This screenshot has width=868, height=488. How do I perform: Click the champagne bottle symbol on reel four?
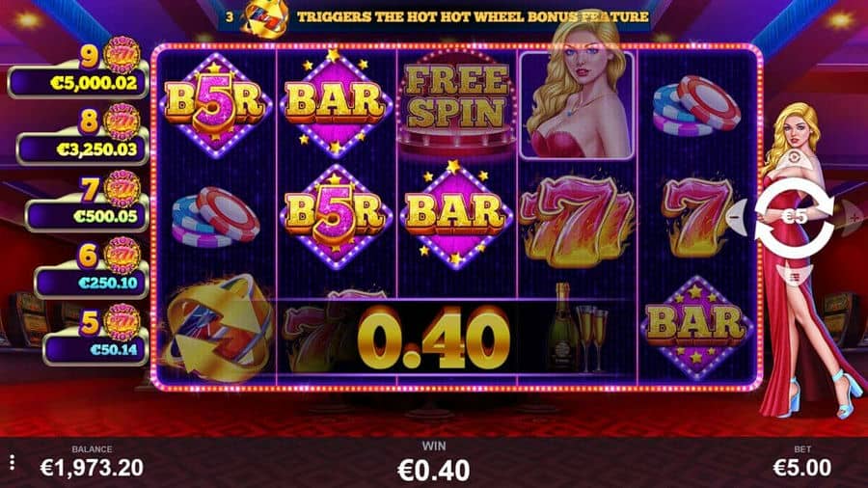click(577, 328)
